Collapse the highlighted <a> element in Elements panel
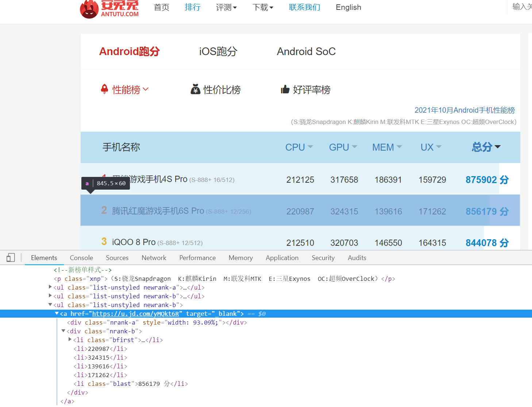Screen dimensions: 532x407 57,313
